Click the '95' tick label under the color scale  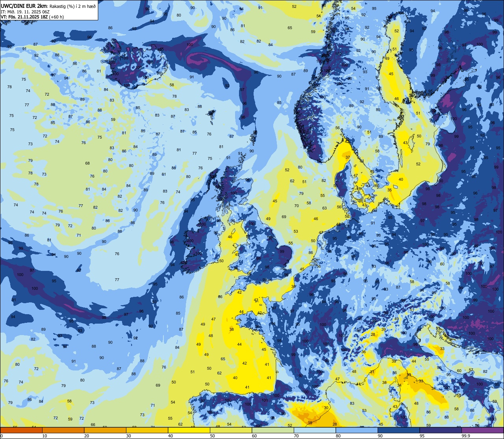pos(422,436)
